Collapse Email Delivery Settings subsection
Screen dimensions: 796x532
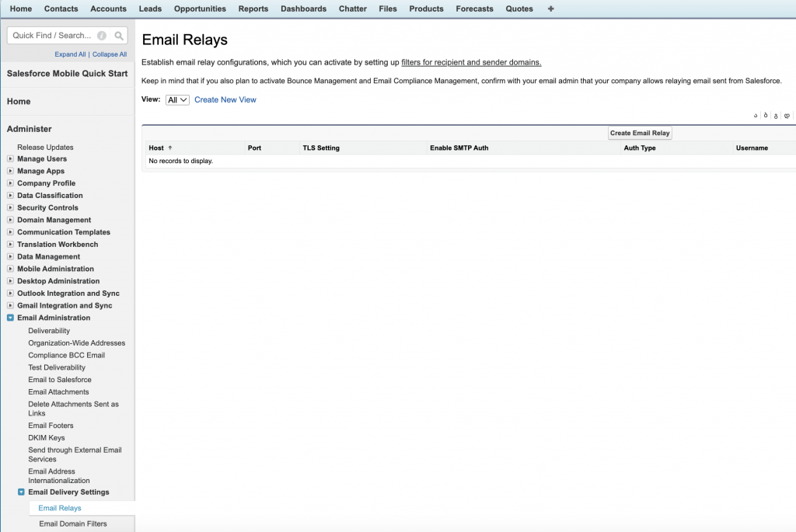(21, 492)
